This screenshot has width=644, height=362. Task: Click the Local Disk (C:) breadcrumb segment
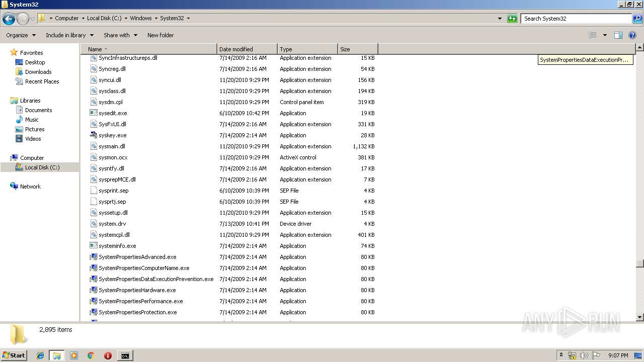104,18
